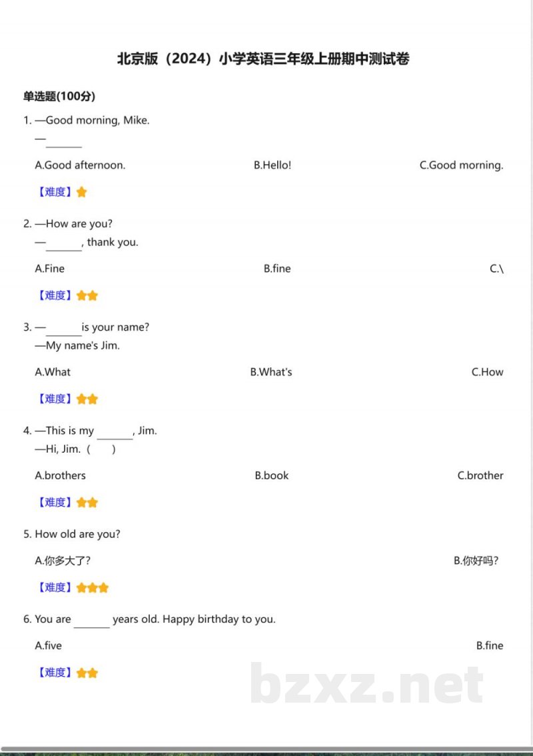This screenshot has height=756, width=533.
Task: Pick B.你好吗? for question 5
Action: [x=476, y=561]
